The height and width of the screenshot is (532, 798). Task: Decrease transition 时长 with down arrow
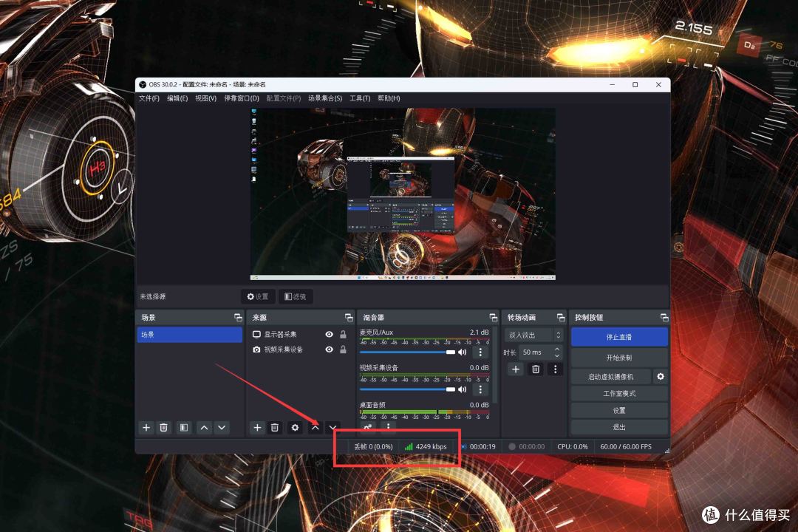pos(557,355)
